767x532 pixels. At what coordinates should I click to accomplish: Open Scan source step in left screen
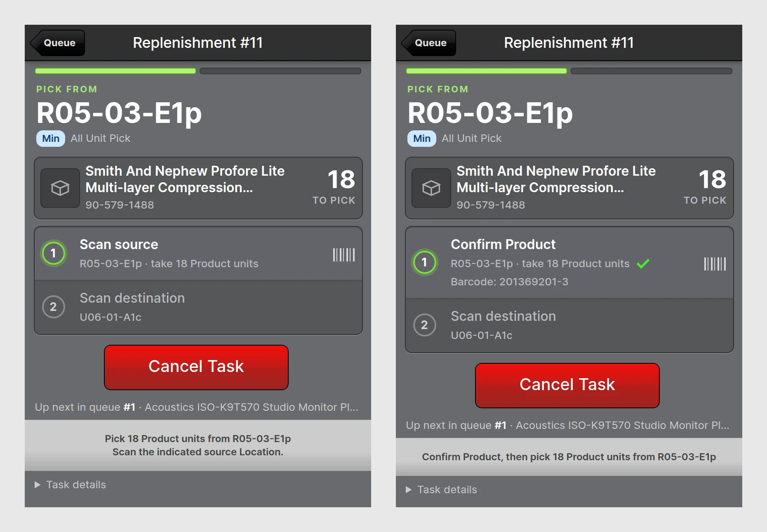pos(198,254)
